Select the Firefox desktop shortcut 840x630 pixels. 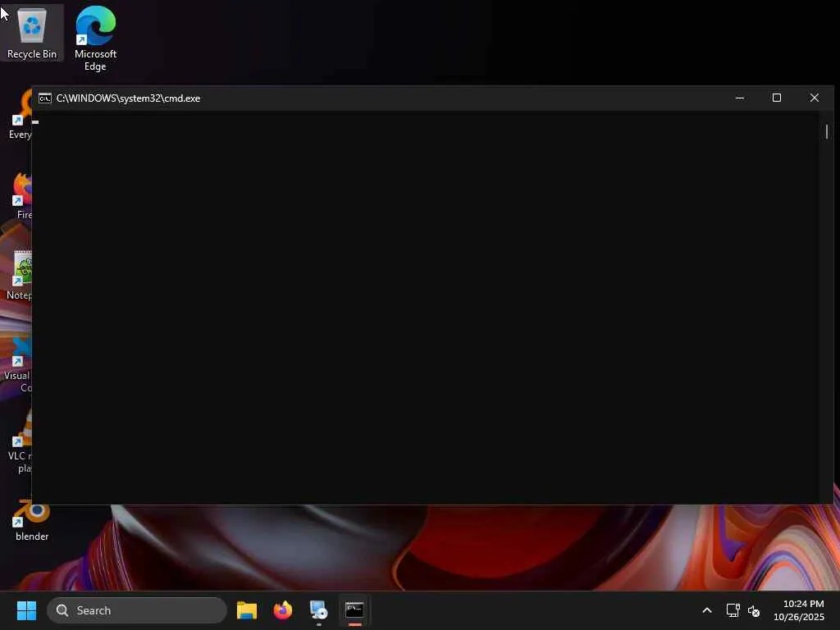click(x=22, y=196)
